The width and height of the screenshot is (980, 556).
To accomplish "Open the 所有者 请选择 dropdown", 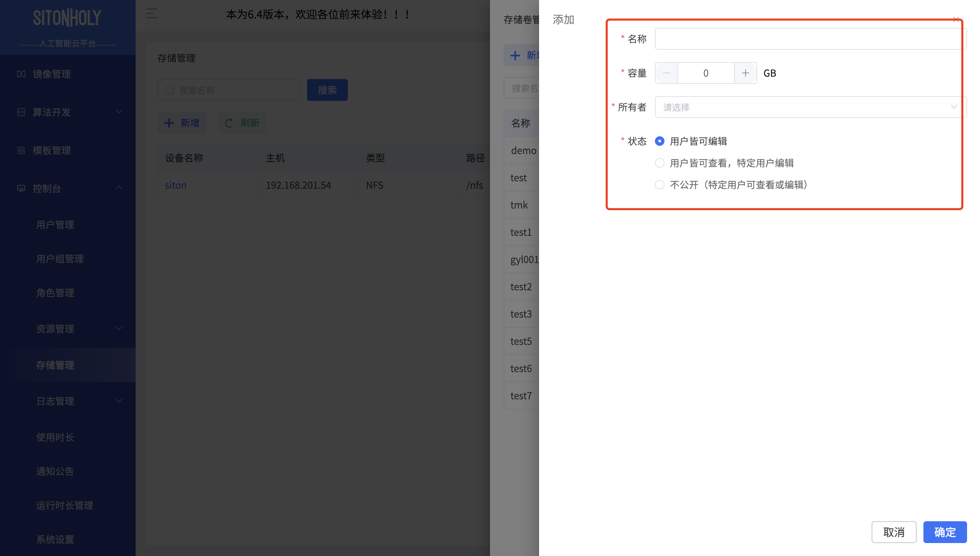I will [x=810, y=107].
